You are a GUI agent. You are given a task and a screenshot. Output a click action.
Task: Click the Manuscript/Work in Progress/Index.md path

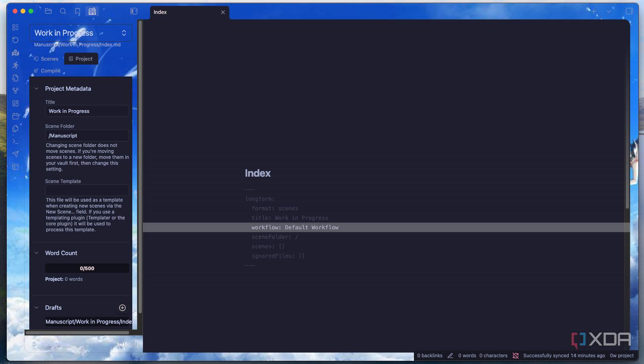pos(77,45)
